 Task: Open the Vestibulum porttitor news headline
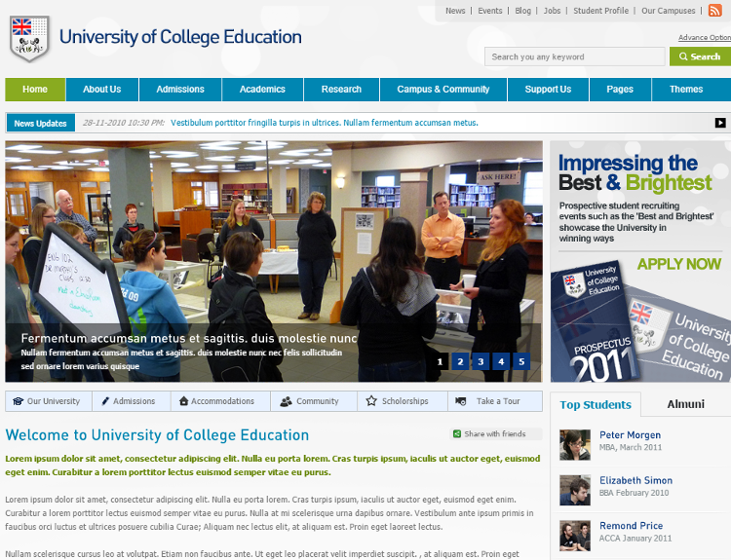pyautogui.click(x=325, y=123)
